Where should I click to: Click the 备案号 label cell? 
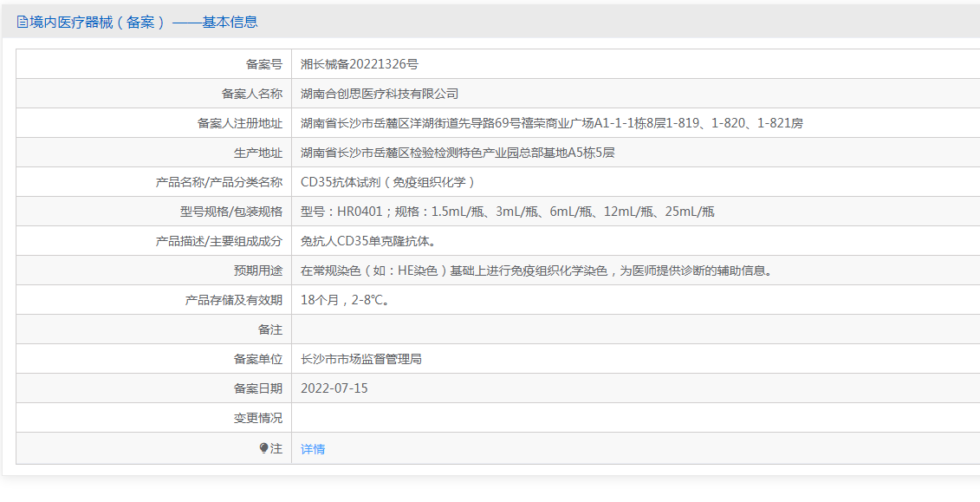(x=263, y=64)
